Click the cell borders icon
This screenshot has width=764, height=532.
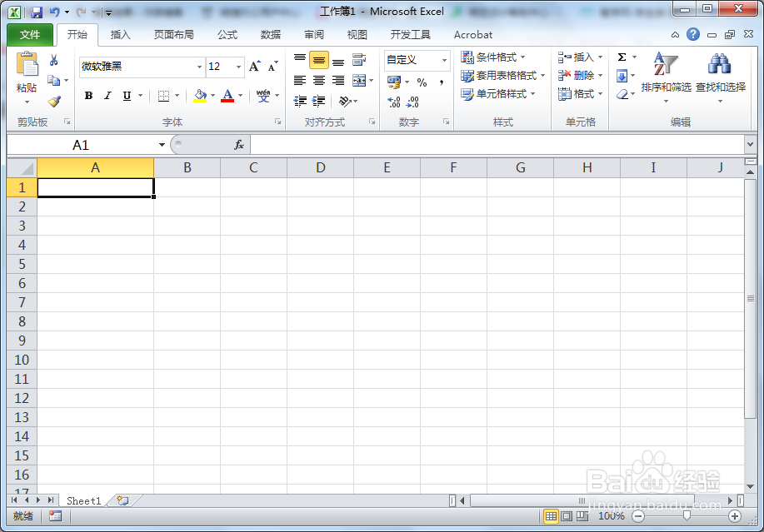click(x=163, y=96)
